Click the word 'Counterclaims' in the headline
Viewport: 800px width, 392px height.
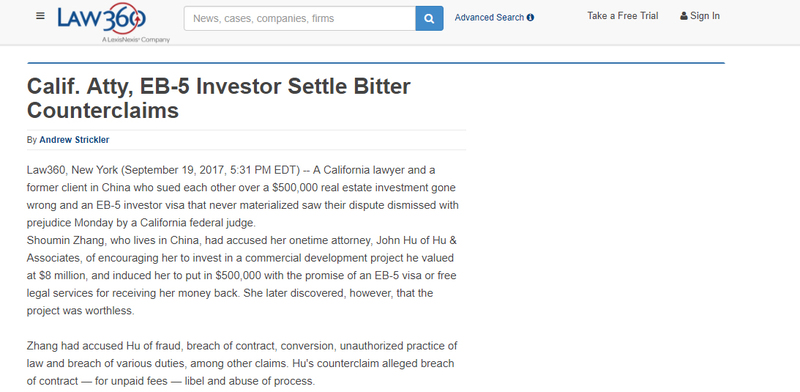tap(103, 111)
